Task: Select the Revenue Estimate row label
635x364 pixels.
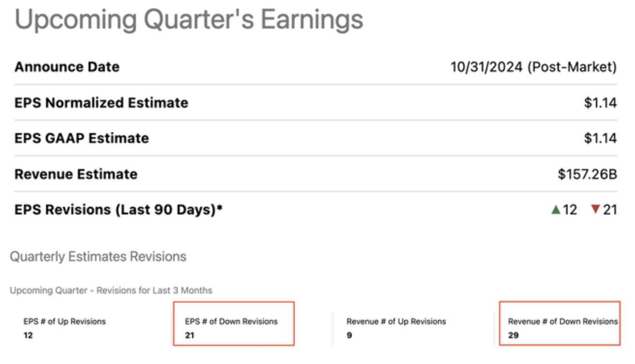Action: pos(76,174)
